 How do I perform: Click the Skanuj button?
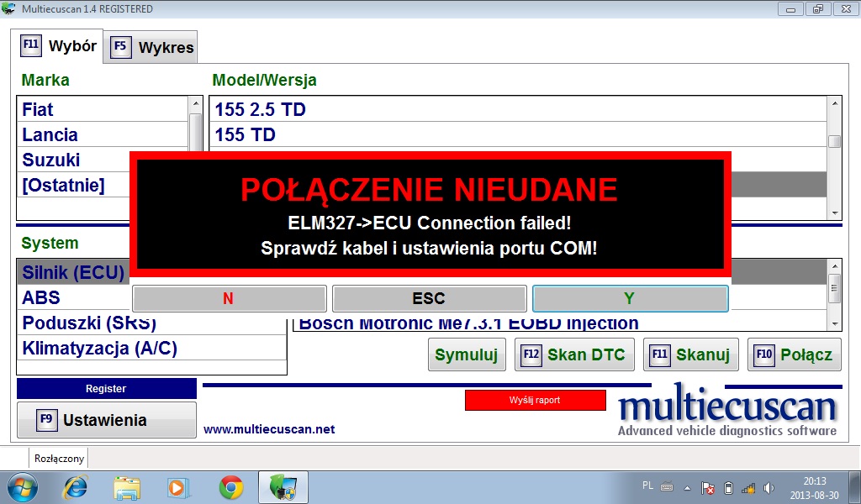tap(691, 354)
